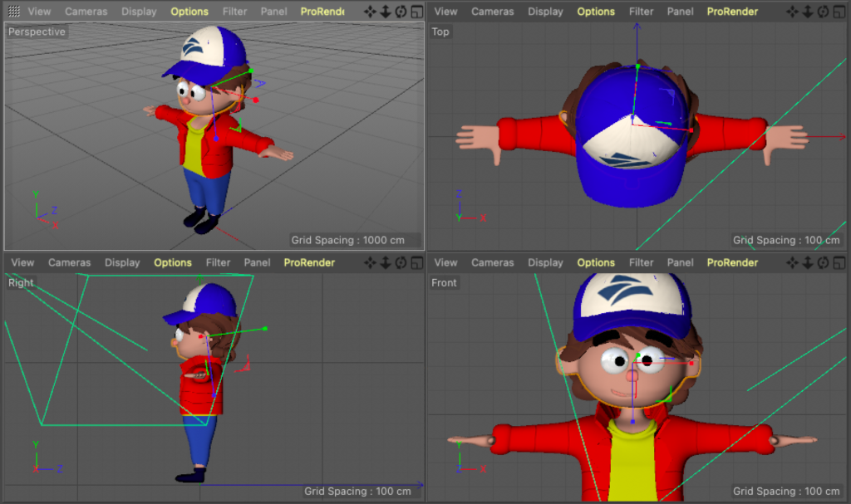The width and height of the screenshot is (851, 504).
Task: Open the Panel menu in Front viewport
Action: pyautogui.click(x=680, y=262)
